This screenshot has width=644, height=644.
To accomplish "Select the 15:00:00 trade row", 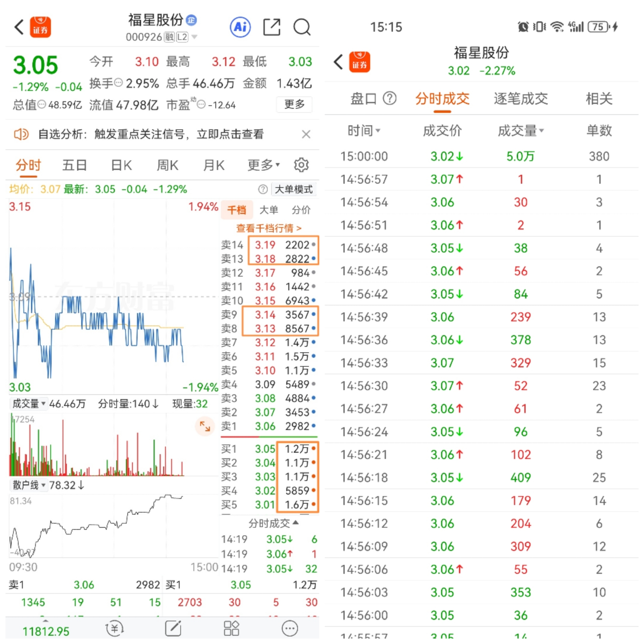I will pyautogui.click(x=481, y=156).
